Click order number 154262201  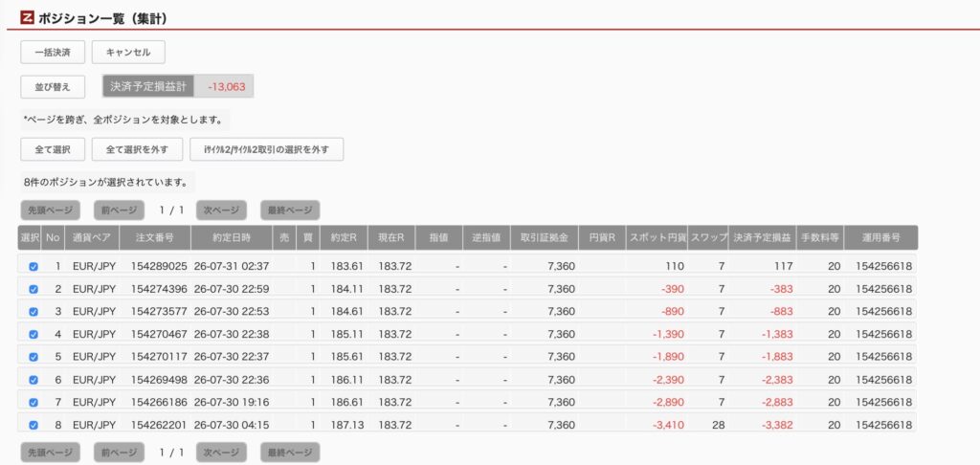(160, 425)
